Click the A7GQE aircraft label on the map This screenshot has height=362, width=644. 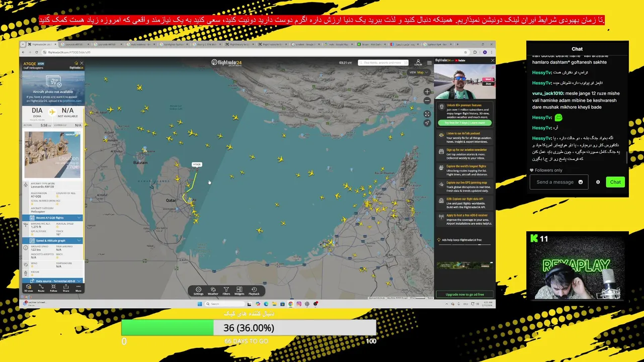point(197,164)
